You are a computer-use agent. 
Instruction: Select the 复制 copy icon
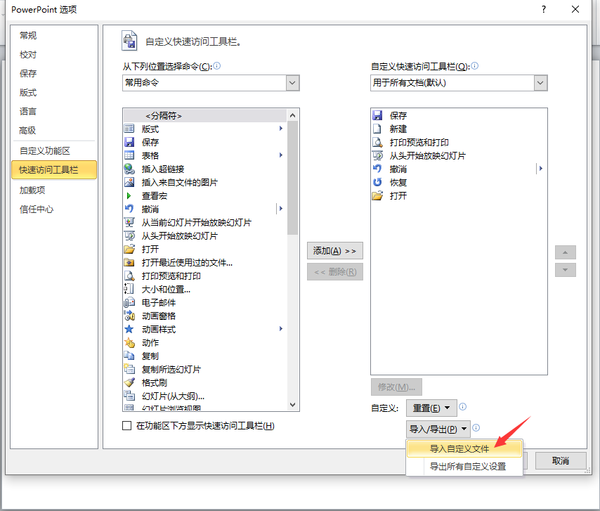point(129,356)
